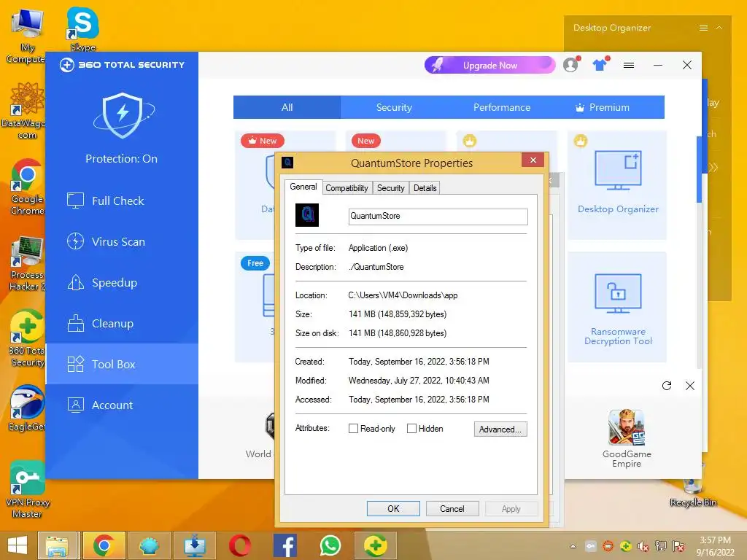The image size is (747, 560).
Task: Open File Explorer from taskbar
Action: tap(57, 545)
